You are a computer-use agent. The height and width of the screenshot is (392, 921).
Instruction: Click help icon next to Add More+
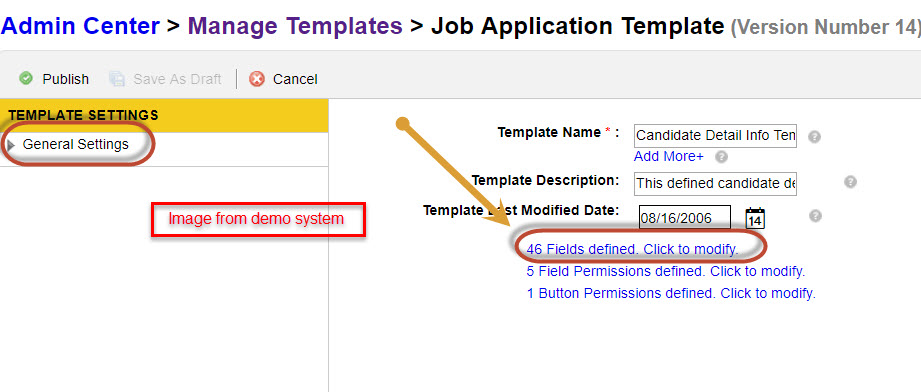[722, 157]
